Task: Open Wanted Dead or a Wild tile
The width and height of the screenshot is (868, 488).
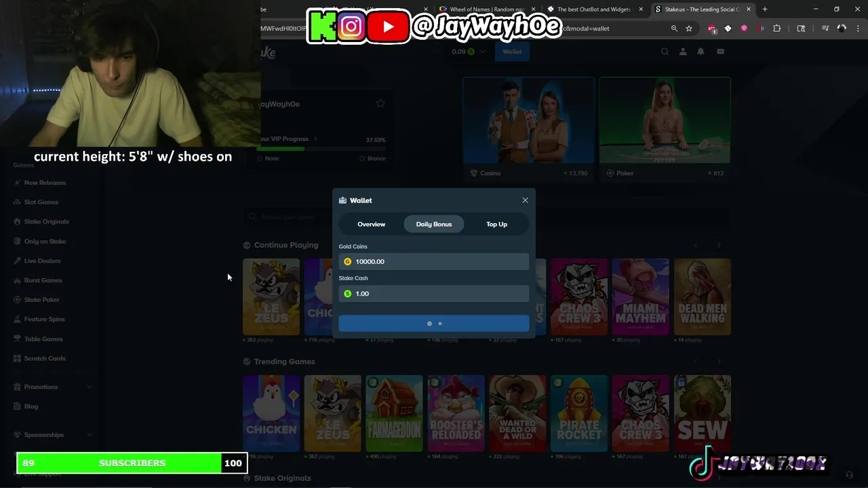Action: [517, 413]
